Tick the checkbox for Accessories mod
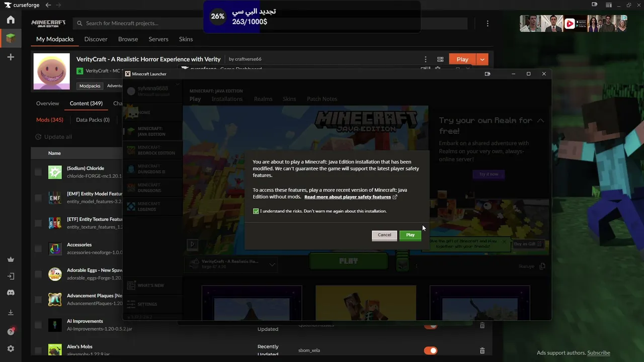 click(x=38, y=248)
